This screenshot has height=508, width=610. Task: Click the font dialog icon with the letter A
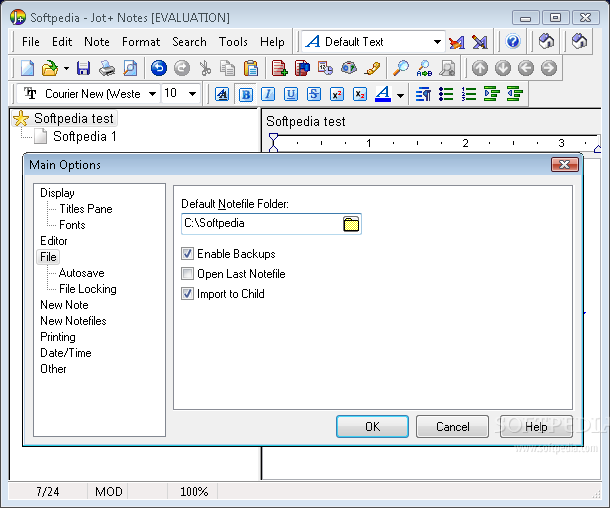222,94
